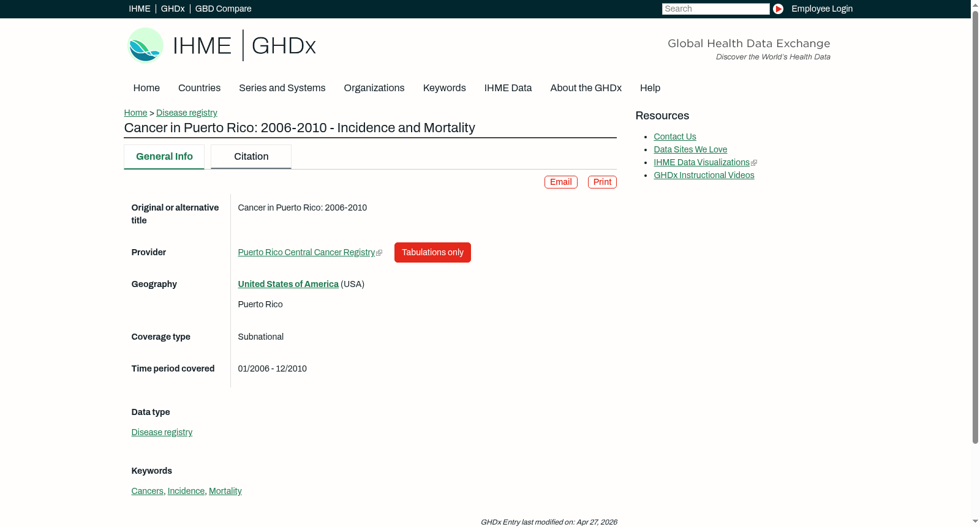Open the IHME Data Visualizations link
Viewport: 980px width, 527px height.
tap(701, 163)
